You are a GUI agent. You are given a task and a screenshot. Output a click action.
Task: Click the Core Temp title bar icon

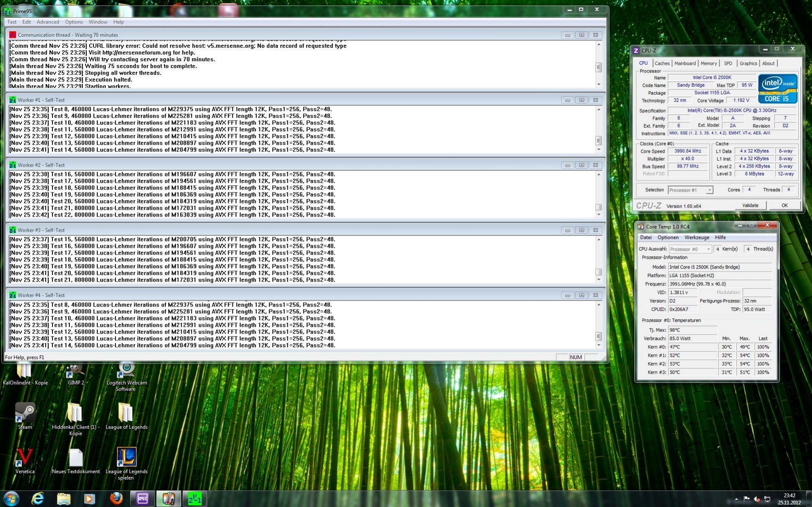click(641, 227)
